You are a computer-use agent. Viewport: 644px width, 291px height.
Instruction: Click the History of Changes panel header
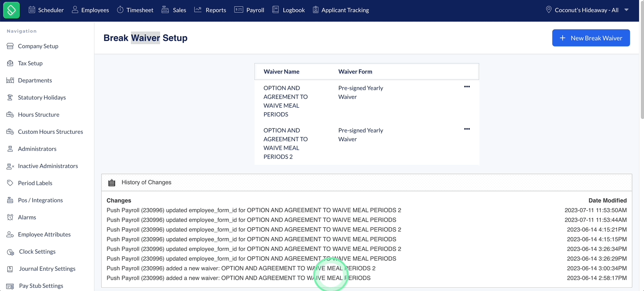[367, 182]
